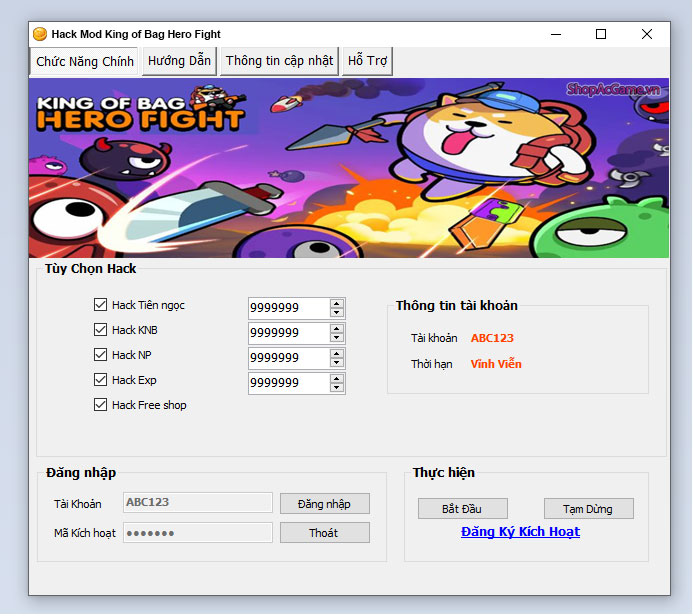The width and height of the screenshot is (693, 616).
Task: Close the Hack Mod window
Action: (x=647, y=34)
